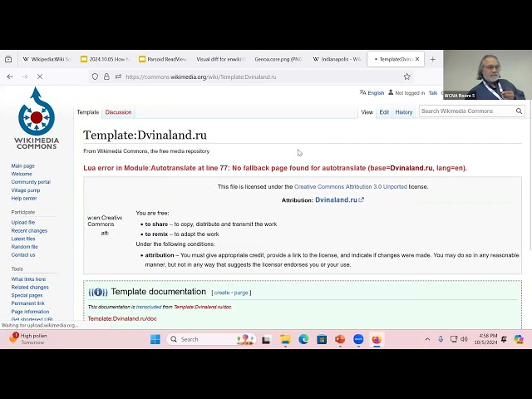Open the Village pump link
Viewport: 532px width, 399px height.
[26, 190]
